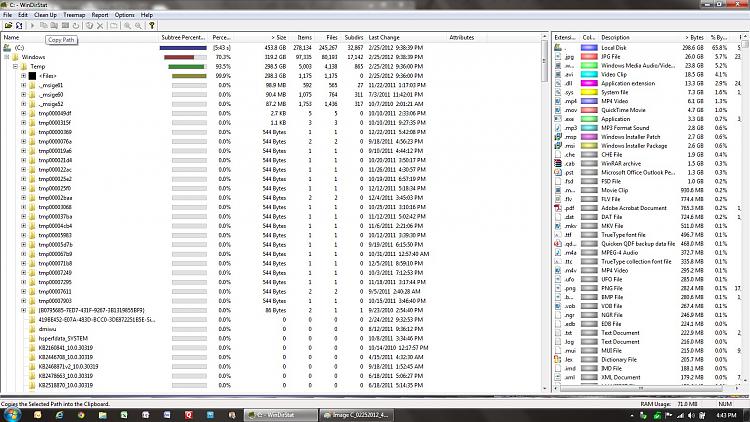Click the Open drive toolbar icon
750x422 pixels.
pos(8,25)
